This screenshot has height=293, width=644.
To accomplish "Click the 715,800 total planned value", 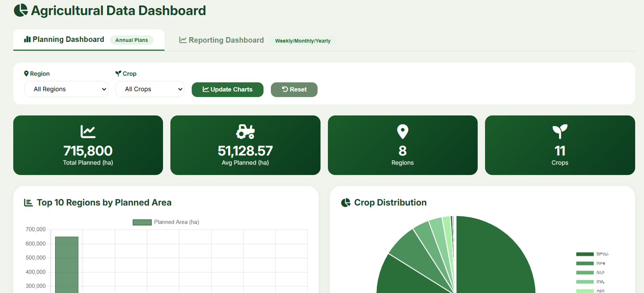I will pyautogui.click(x=88, y=151).
